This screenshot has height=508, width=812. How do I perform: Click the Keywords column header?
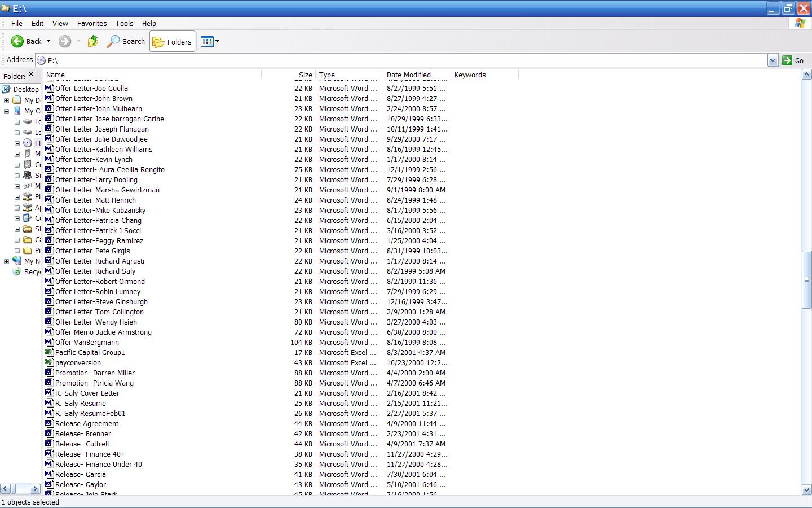click(484, 75)
